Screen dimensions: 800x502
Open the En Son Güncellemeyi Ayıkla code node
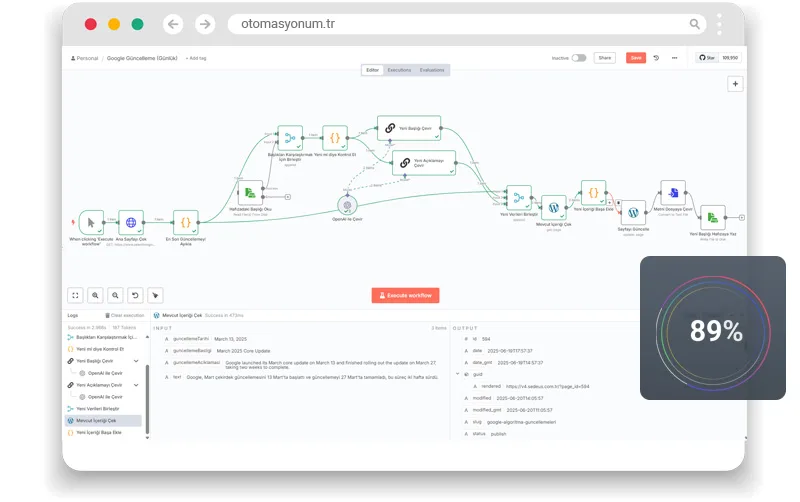click(x=186, y=222)
